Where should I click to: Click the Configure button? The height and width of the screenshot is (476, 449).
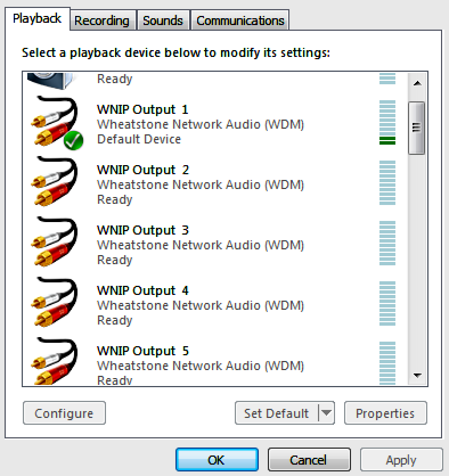click(64, 413)
